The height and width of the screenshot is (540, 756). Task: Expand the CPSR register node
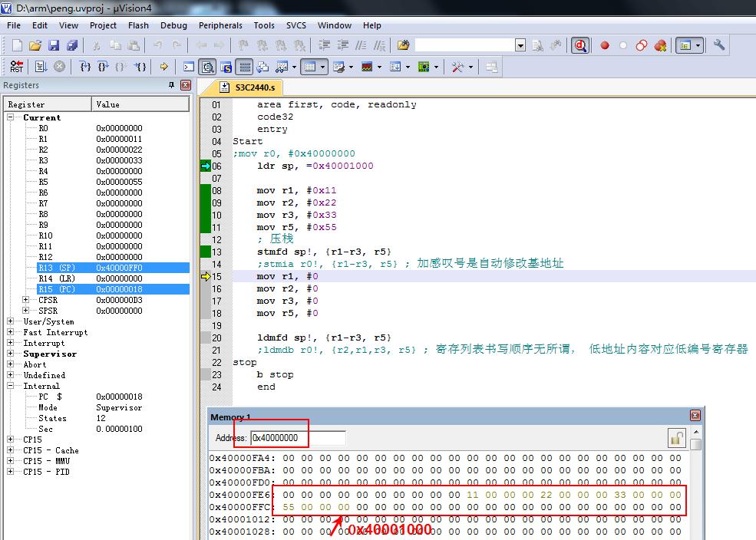26,300
